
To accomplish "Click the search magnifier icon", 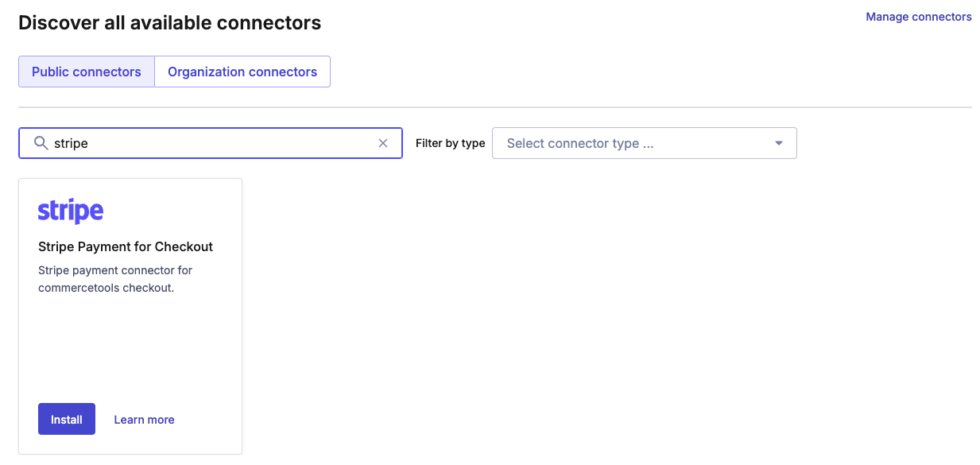I will point(41,143).
